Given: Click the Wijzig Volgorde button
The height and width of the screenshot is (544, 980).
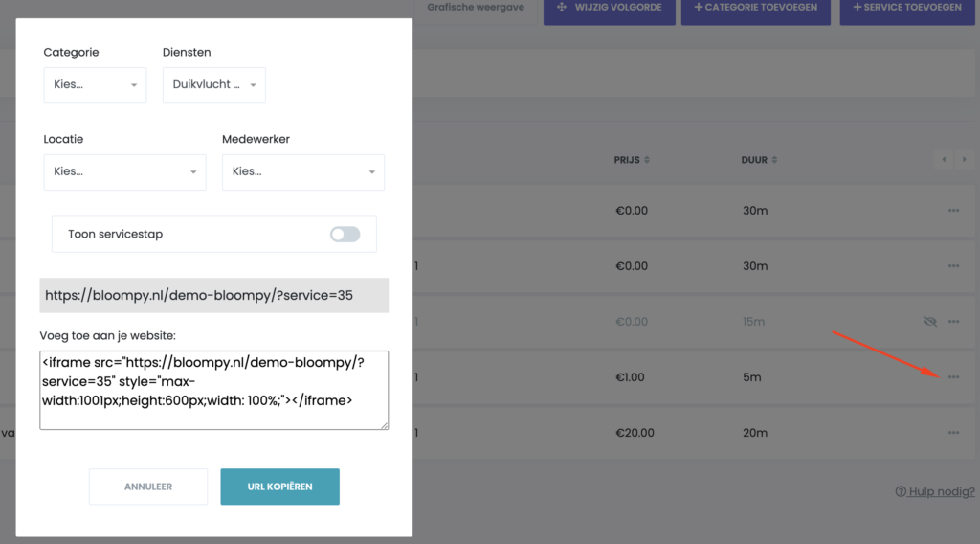Looking at the screenshot, I should pyautogui.click(x=609, y=9).
